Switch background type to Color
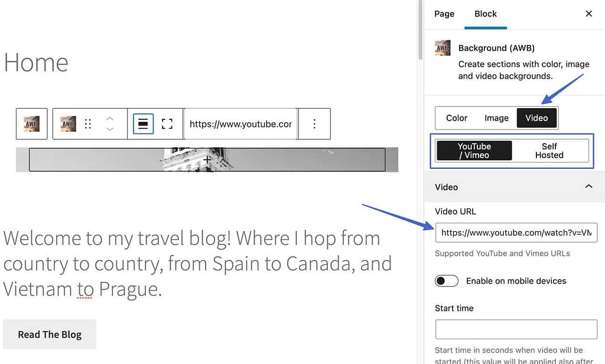 coord(456,118)
